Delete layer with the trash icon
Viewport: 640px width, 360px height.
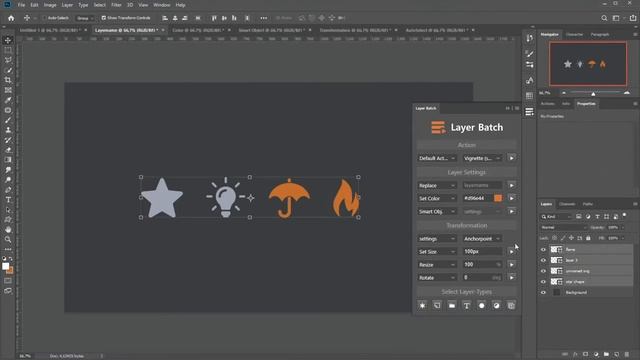coord(627,354)
